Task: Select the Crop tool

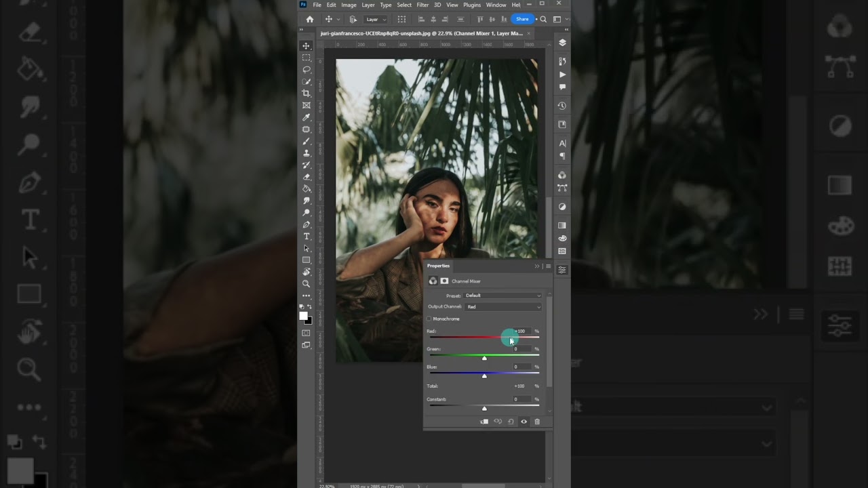Action: click(x=306, y=94)
